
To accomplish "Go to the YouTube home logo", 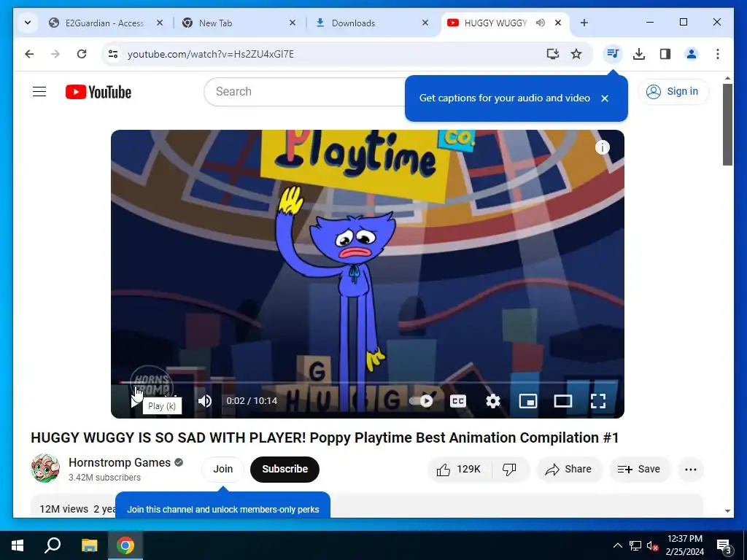I will (x=98, y=92).
